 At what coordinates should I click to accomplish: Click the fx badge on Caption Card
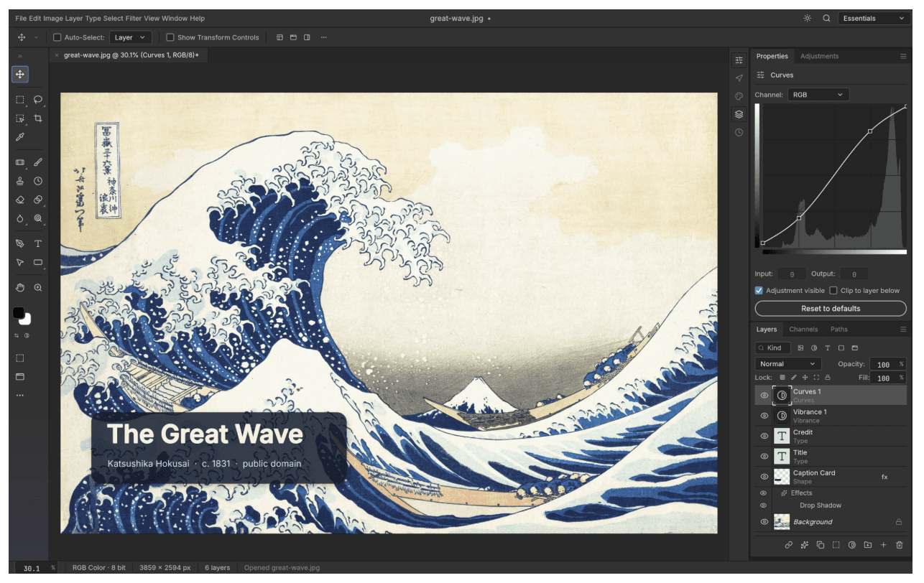884,477
